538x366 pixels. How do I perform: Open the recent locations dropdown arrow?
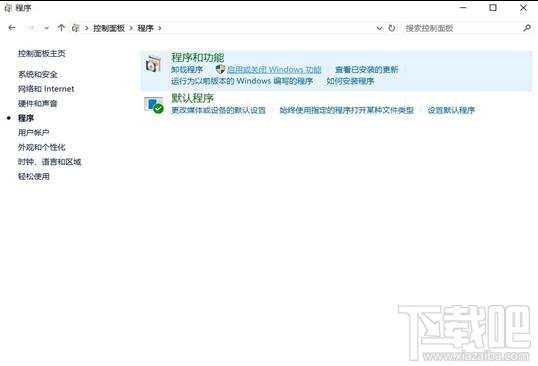46,28
